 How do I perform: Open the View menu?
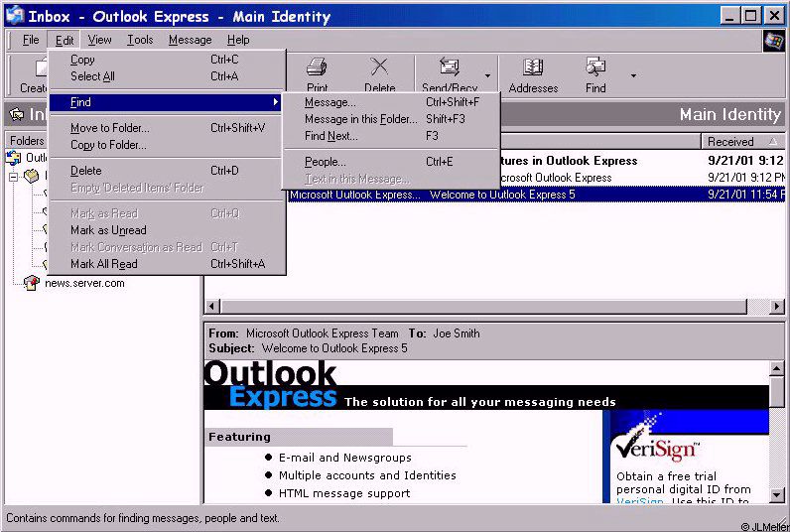coord(100,40)
